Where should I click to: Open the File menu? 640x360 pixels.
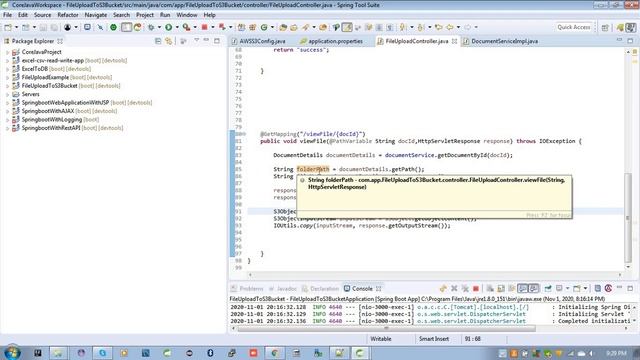[7, 15]
